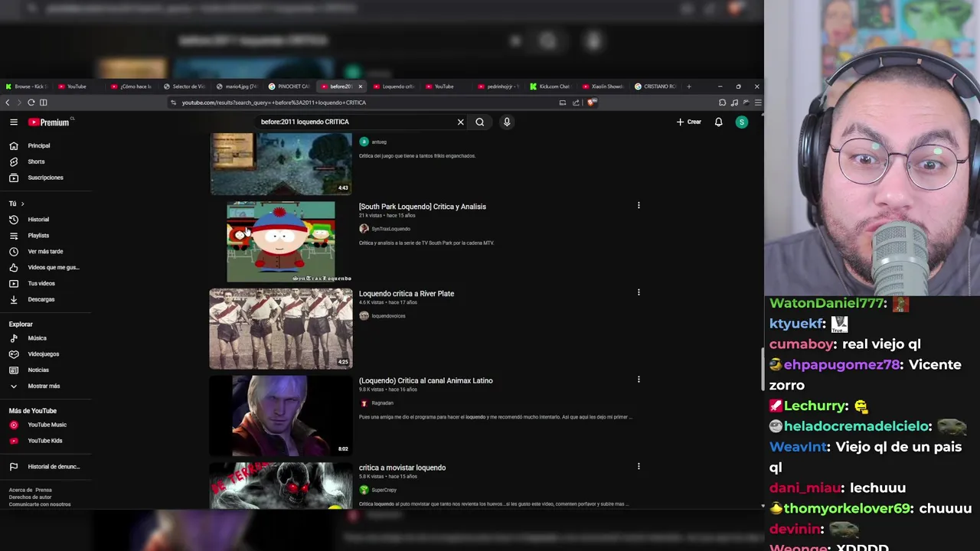980x551 pixels.
Task: Clear the search box with the X
Action: click(460, 122)
